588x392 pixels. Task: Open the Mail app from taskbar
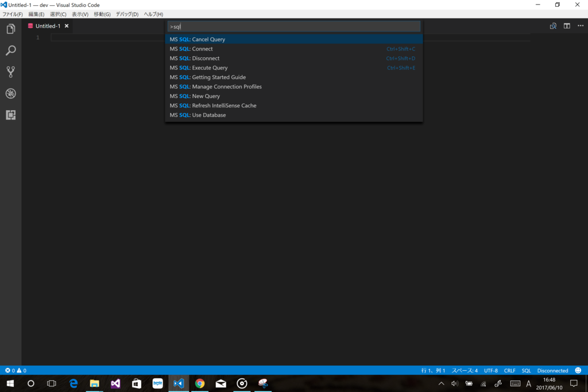point(221,383)
